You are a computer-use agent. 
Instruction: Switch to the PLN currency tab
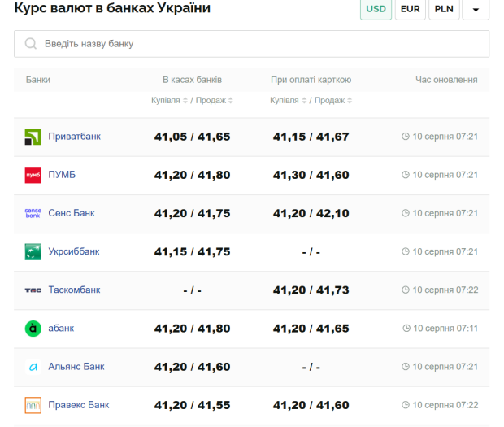point(444,9)
